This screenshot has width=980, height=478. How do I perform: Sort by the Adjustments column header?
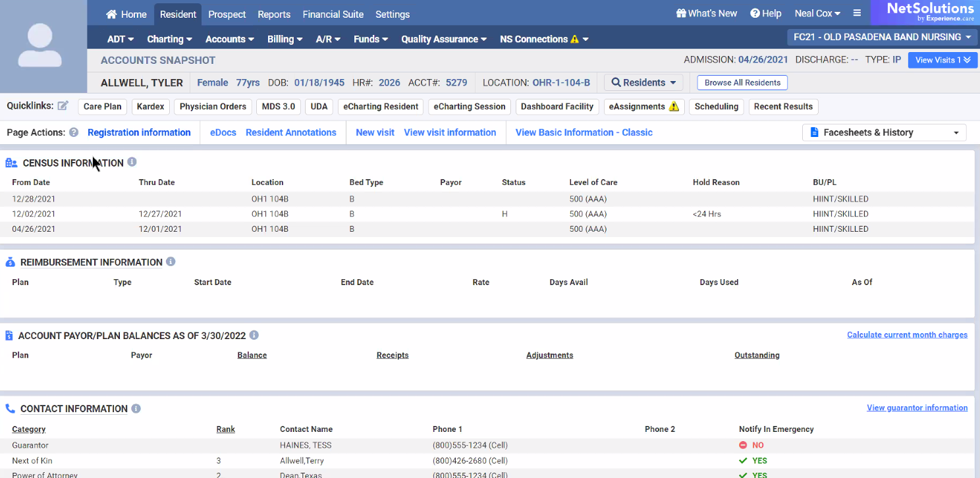(549, 356)
